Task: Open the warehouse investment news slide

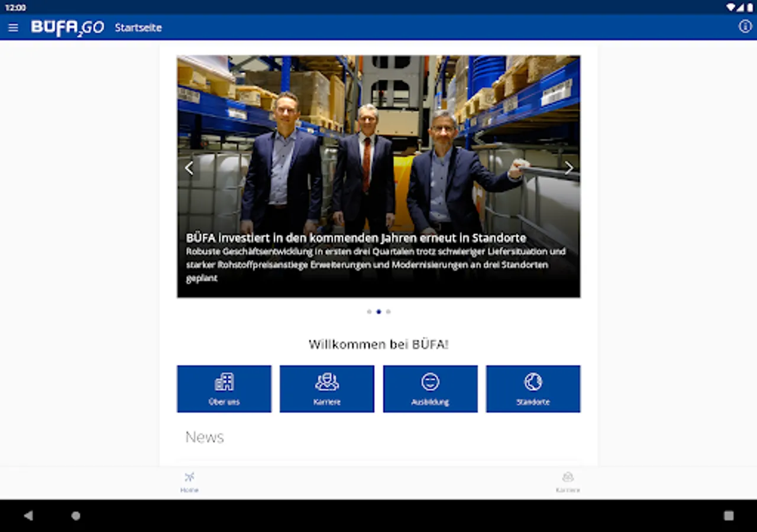Action: click(x=378, y=176)
